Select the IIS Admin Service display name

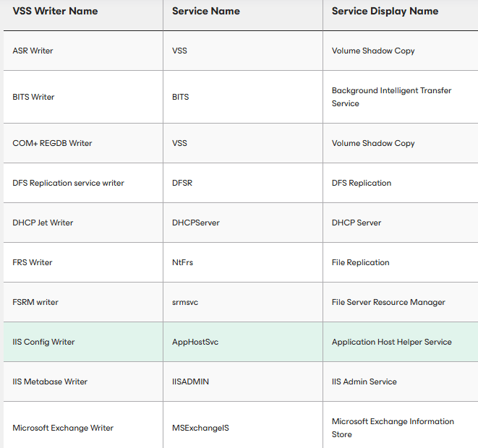pyautogui.click(x=364, y=382)
